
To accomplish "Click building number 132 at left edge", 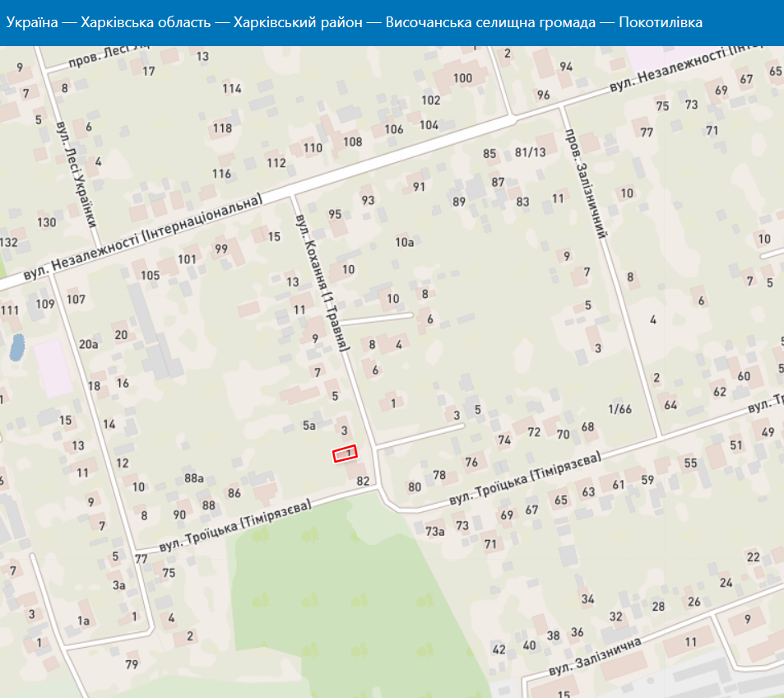I will pos(8,242).
